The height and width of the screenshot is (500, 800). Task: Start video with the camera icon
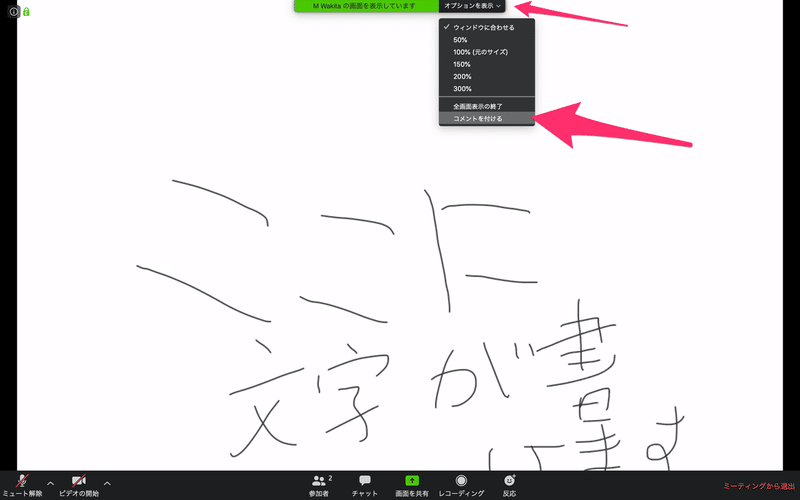click(x=79, y=481)
